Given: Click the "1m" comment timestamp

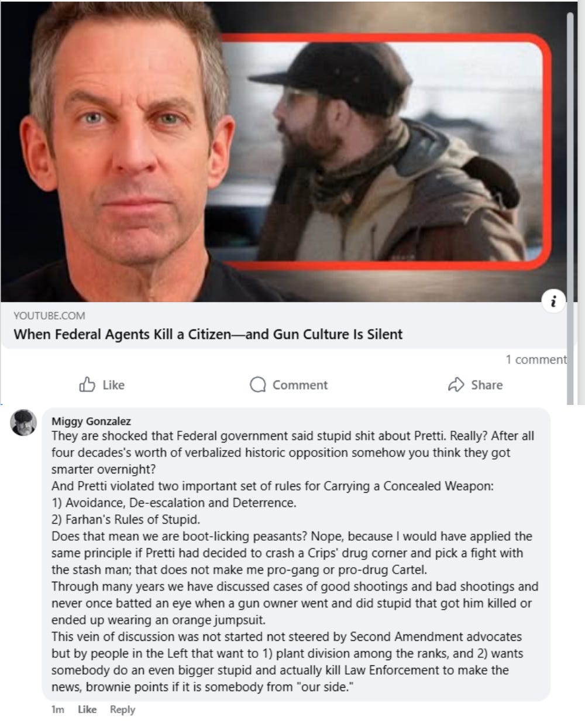Looking at the screenshot, I should [57, 709].
